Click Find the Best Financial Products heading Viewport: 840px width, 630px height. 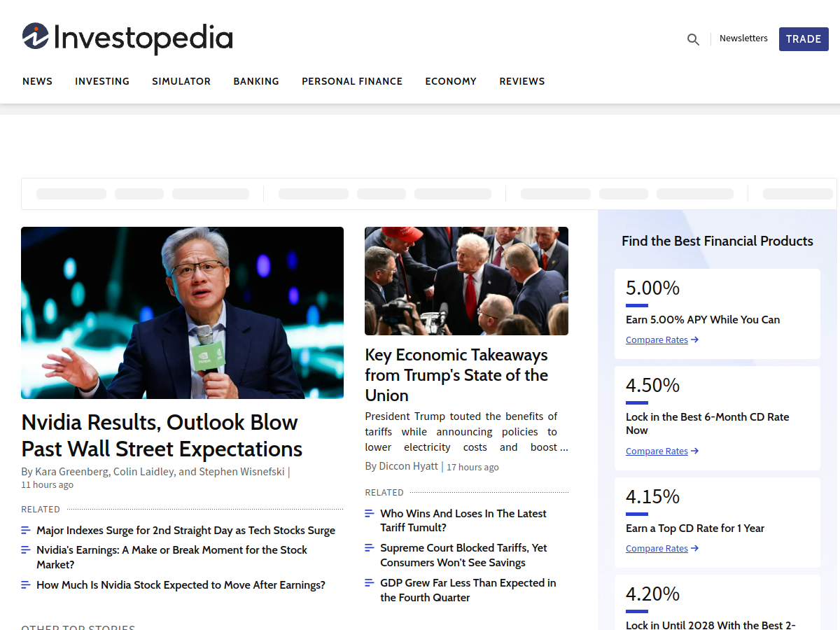(717, 241)
